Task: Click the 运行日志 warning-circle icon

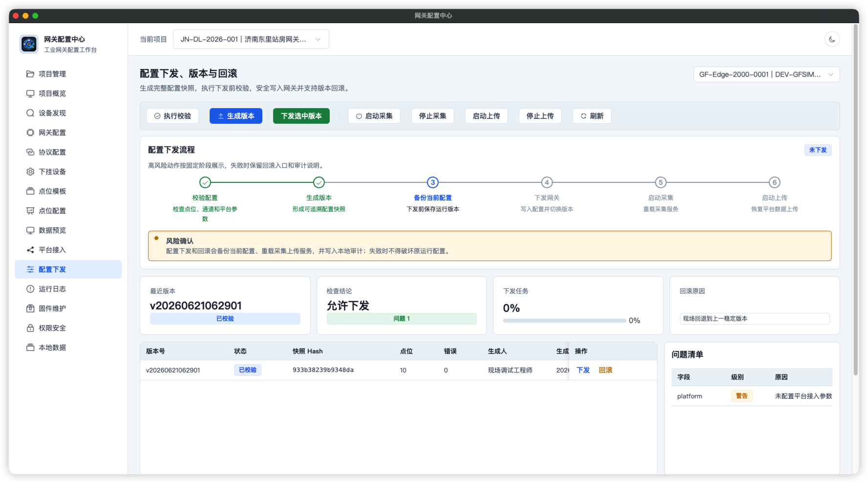Action: [x=30, y=289]
